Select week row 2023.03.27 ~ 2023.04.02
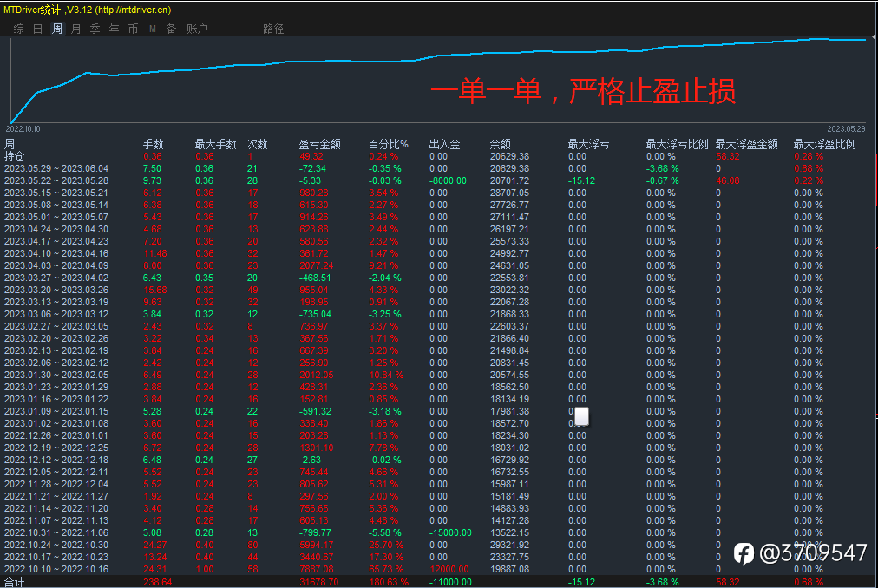878x588 pixels. coord(439,278)
